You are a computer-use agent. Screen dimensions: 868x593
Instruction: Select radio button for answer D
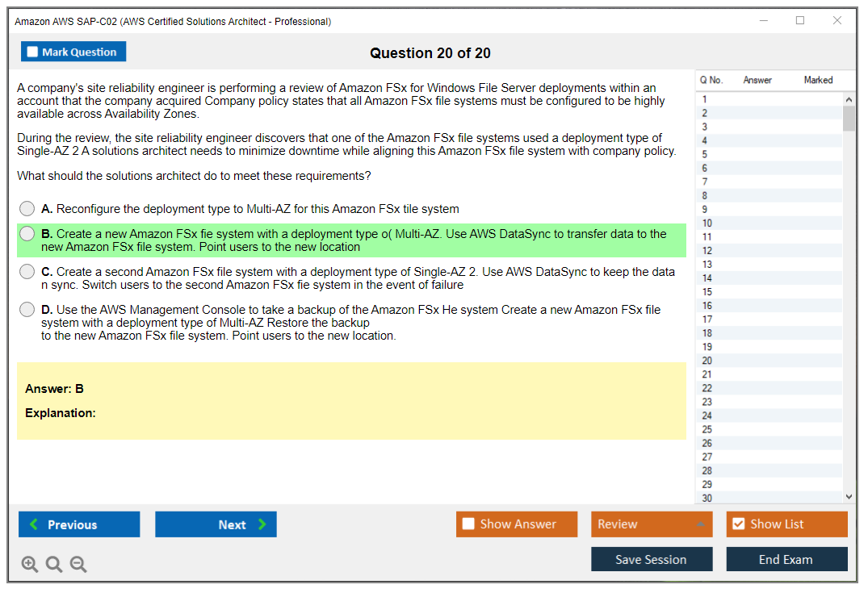27,310
